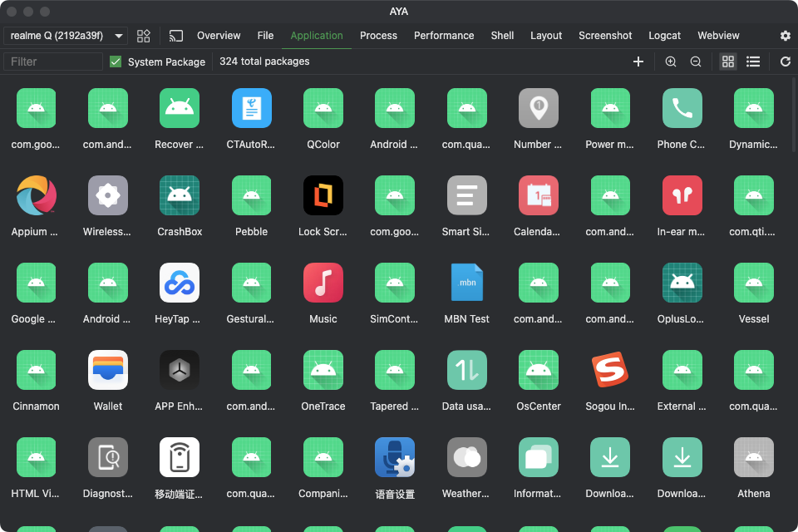Click the "324 total packages" text
Image resolution: width=798 pixels, height=532 pixels.
(x=264, y=61)
